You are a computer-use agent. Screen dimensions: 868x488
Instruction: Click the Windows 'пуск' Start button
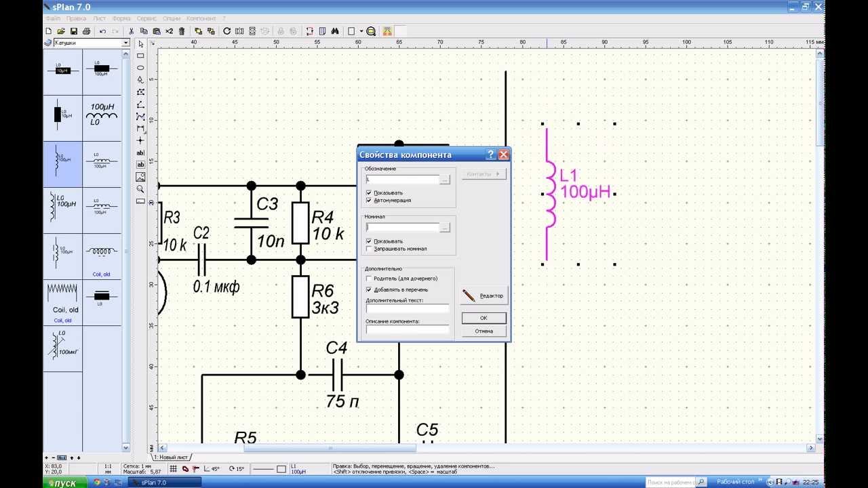(x=65, y=483)
